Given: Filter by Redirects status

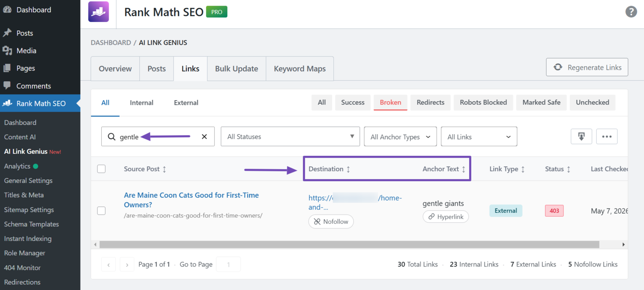Looking at the screenshot, I should click(431, 102).
